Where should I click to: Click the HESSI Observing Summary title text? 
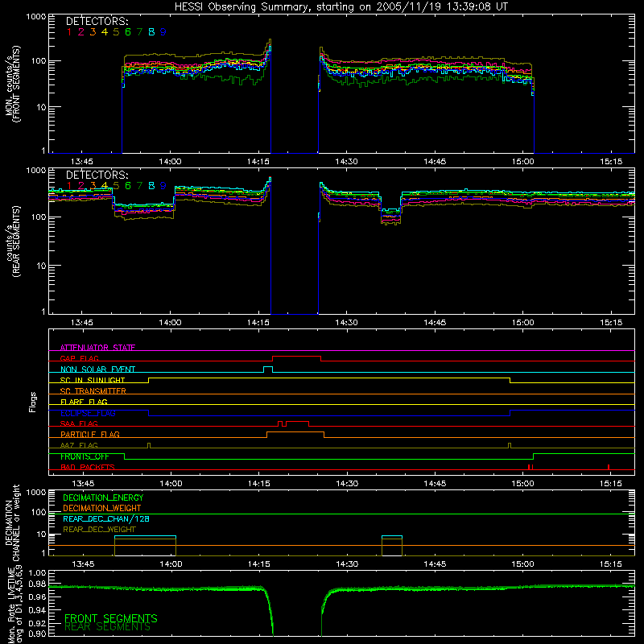341,7
